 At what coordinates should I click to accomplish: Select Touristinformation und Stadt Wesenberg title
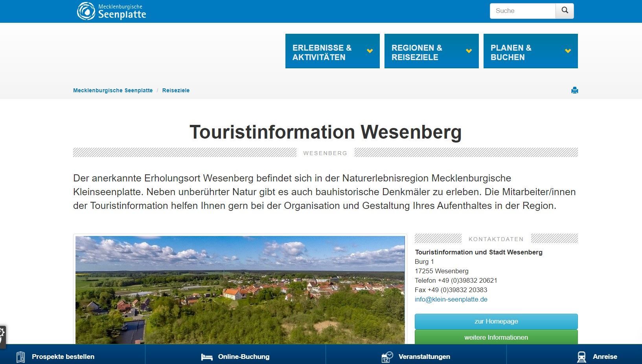[478, 252]
